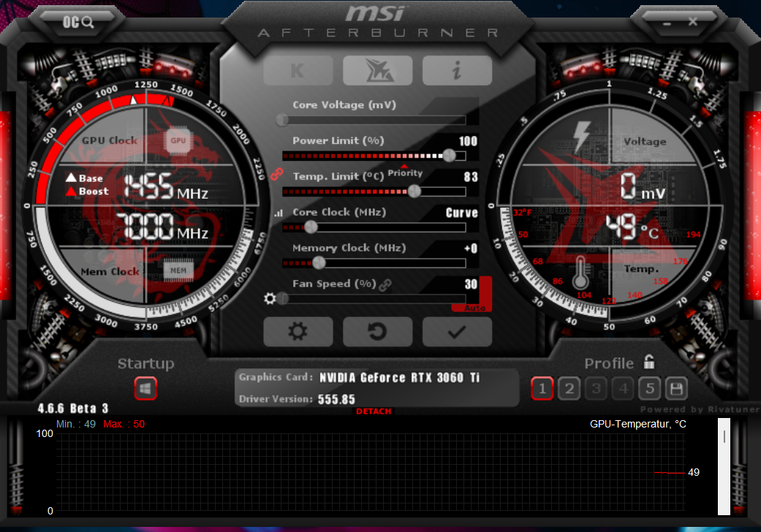Image resolution: width=761 pixels, height=532 pixels.
Task: Click the 49 °C temperature readout
Action: click(632, 227)
